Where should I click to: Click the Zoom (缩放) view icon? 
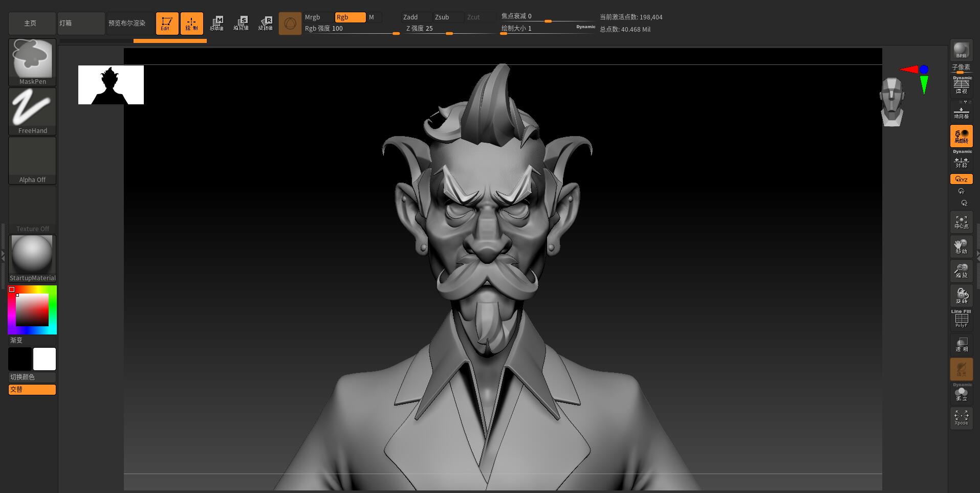point(961,271)
